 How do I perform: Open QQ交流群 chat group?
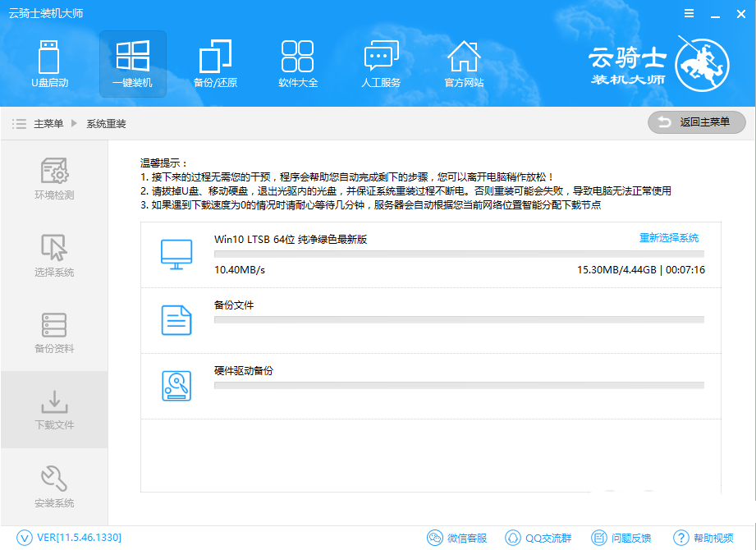pos(537,538)
